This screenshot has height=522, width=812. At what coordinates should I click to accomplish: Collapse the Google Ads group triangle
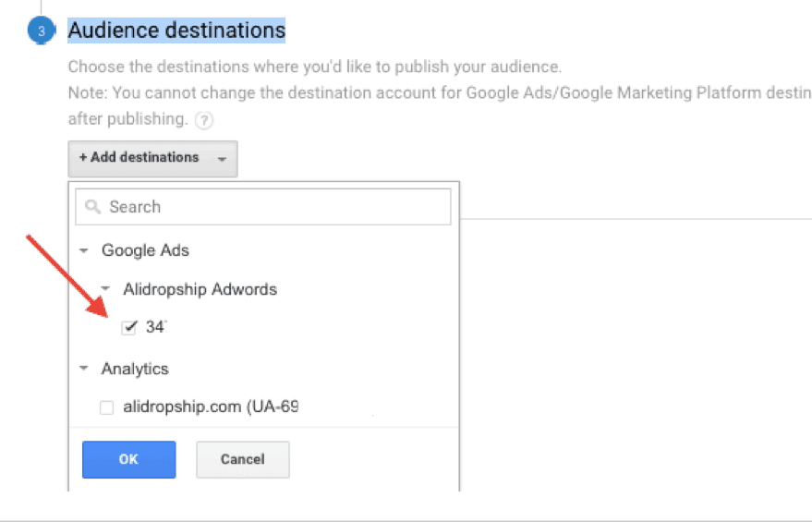pyautogui.click(x=84, y=250)
